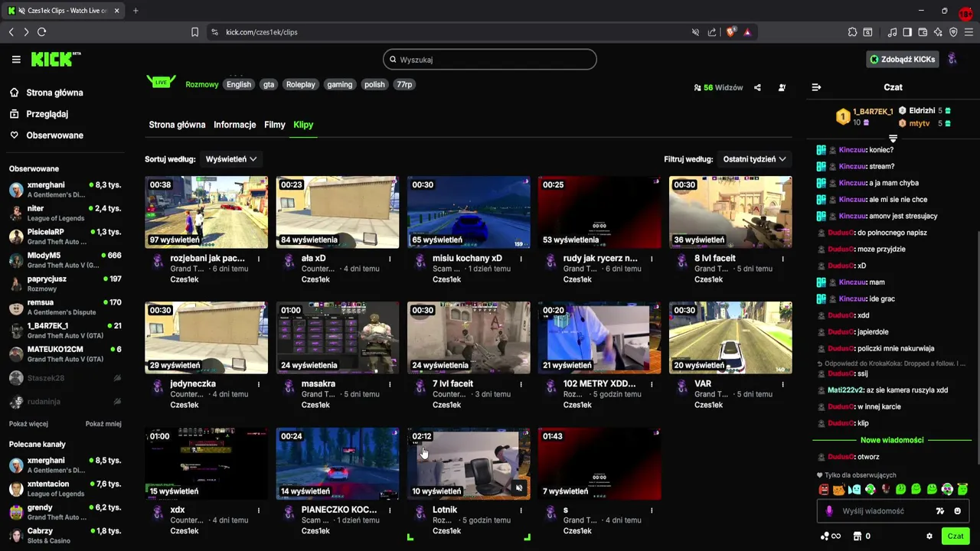Open chat settings gear icon
The image size is (980, 551).
point(929,536)
